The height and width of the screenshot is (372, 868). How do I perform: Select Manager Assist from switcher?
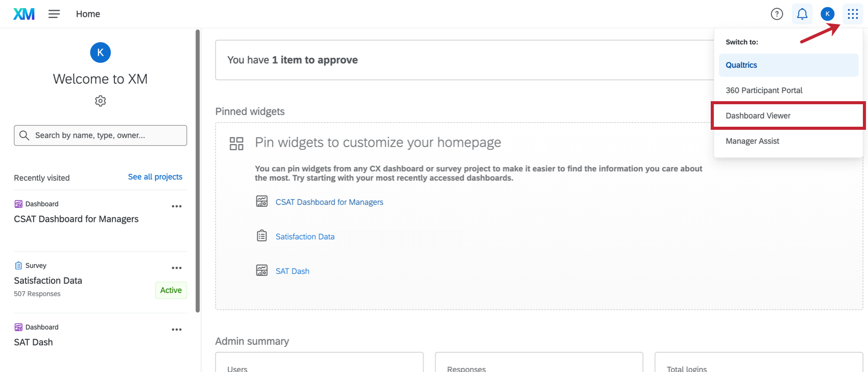point(752,141)
